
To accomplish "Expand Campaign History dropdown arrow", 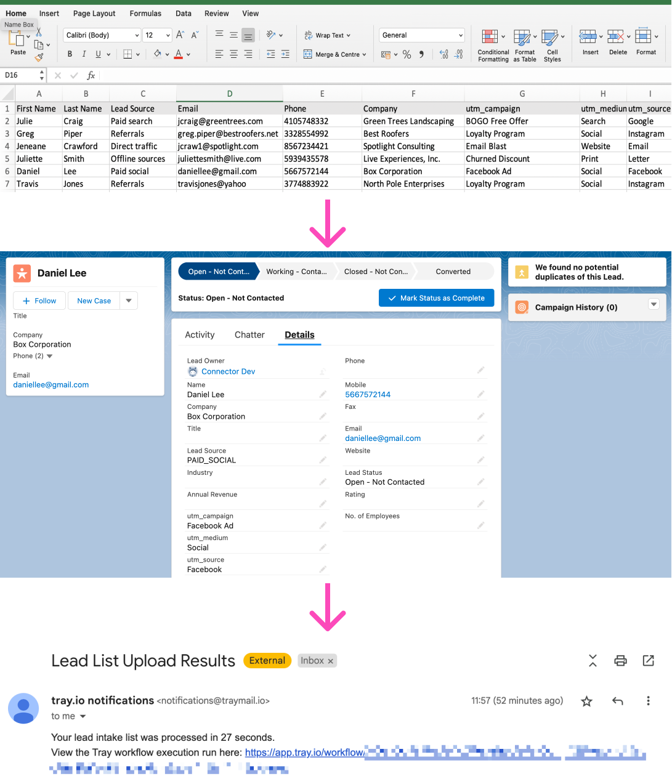I will pyautogui.click(x=654, y=304).
